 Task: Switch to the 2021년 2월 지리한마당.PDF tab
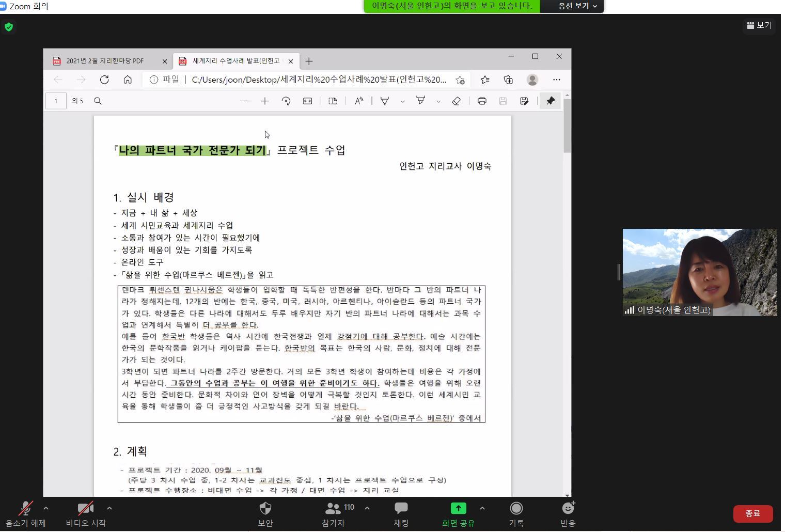pos(105,61)
